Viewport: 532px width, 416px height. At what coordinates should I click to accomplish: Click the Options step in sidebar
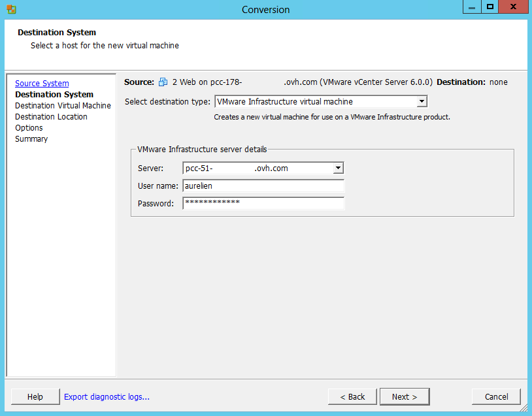[29, 128]
